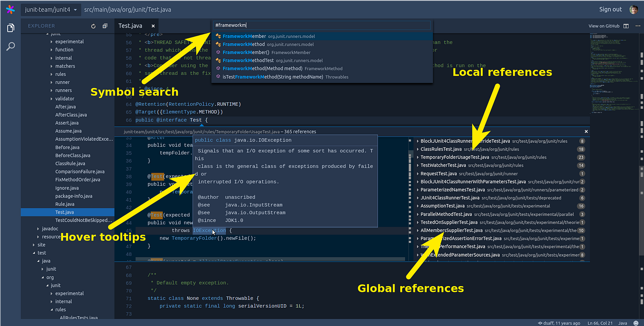Click the Sign out button

610,9
